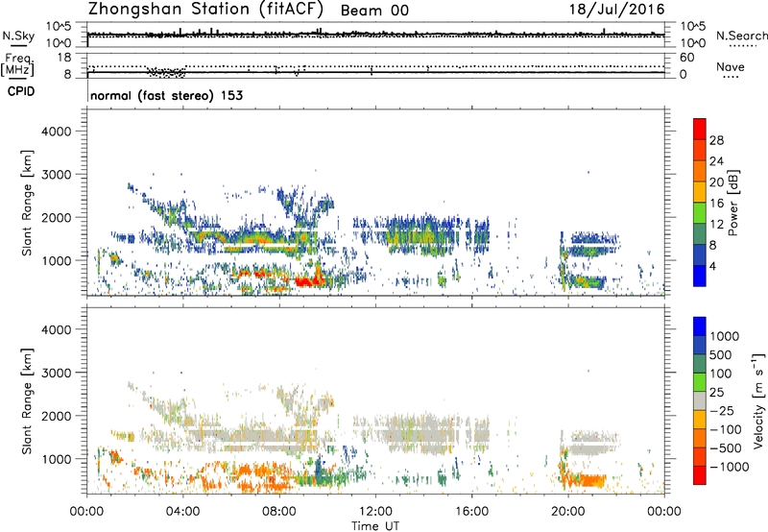The image size is (768, 532).
Task: Click the "4000" range tick of the power panel
Action: (57, 132)
